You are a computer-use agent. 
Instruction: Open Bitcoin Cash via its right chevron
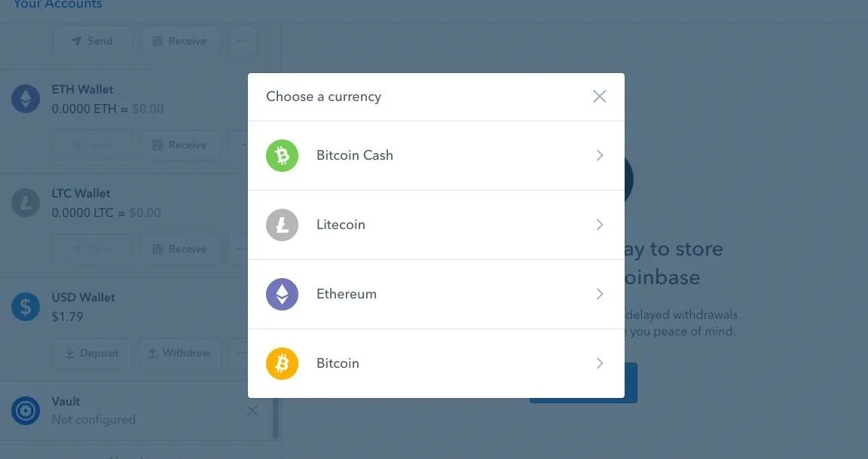(x=600, y=155)
